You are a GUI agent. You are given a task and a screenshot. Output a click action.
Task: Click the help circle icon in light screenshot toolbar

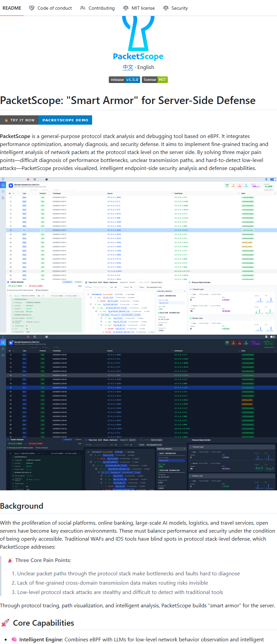46,179
